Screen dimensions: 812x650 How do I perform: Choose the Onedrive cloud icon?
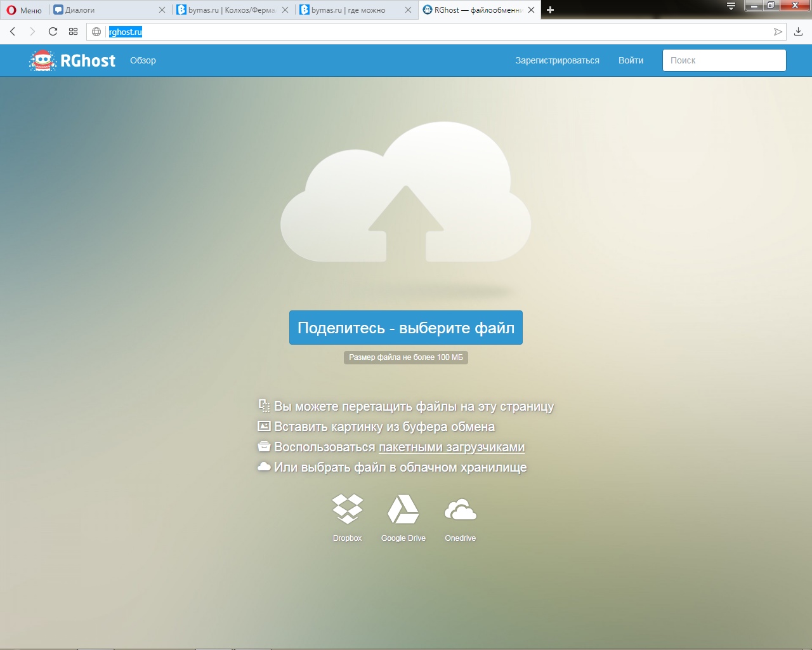point(460,510)
